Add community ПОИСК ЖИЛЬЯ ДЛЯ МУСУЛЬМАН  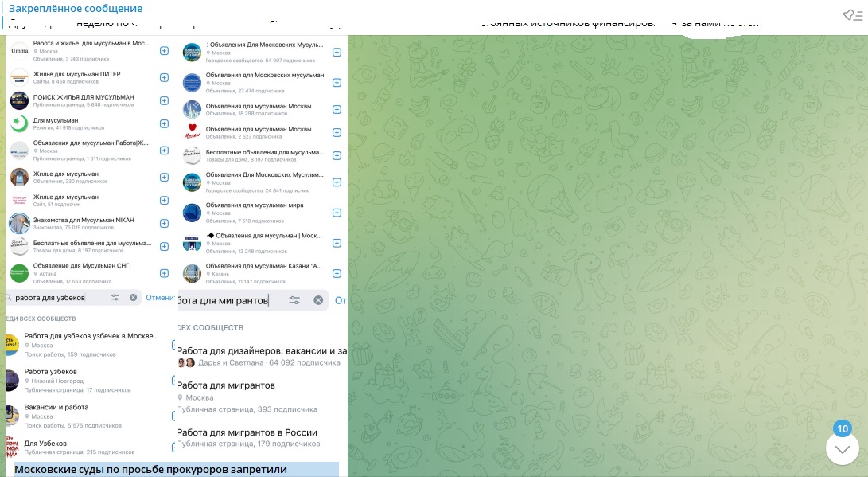(x=165, y=100)
